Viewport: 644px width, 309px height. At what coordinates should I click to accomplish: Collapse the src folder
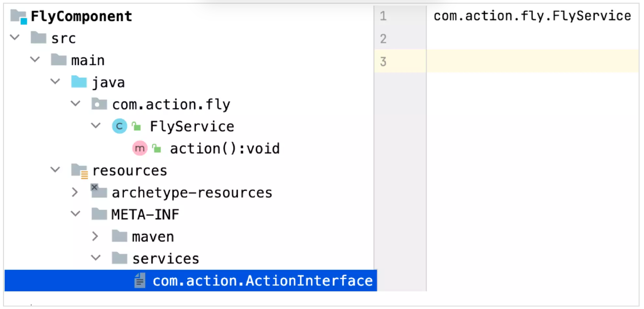point(15,37)
